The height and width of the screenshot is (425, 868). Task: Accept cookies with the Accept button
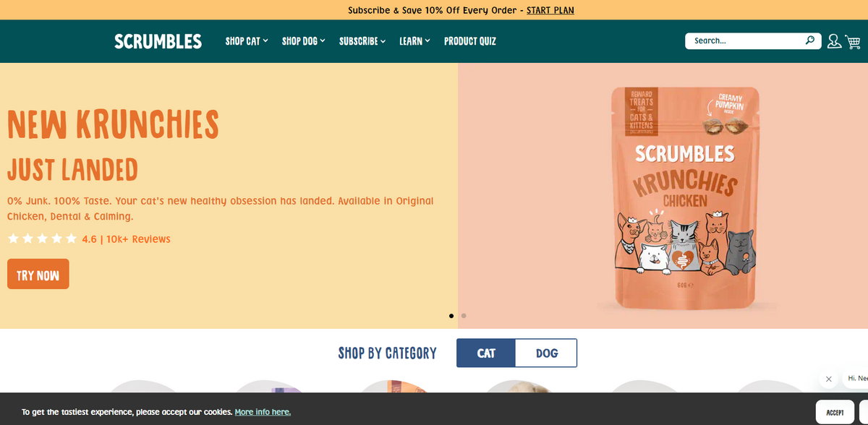(835, 412)
